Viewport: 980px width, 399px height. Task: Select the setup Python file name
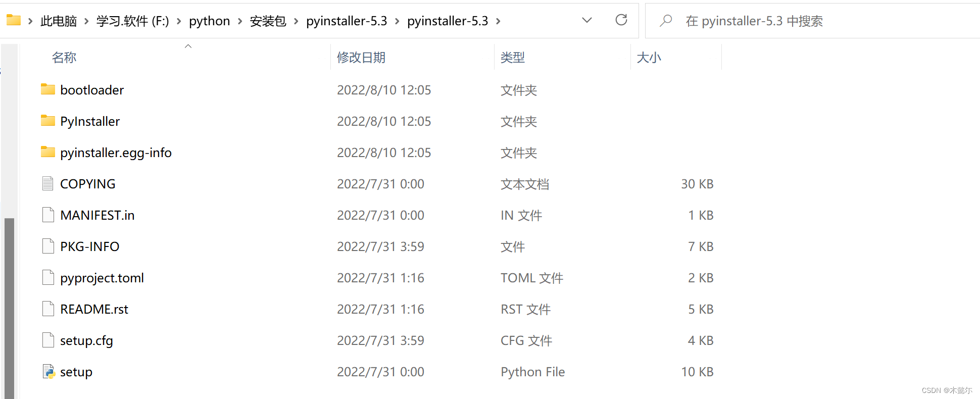click(76, 371)
